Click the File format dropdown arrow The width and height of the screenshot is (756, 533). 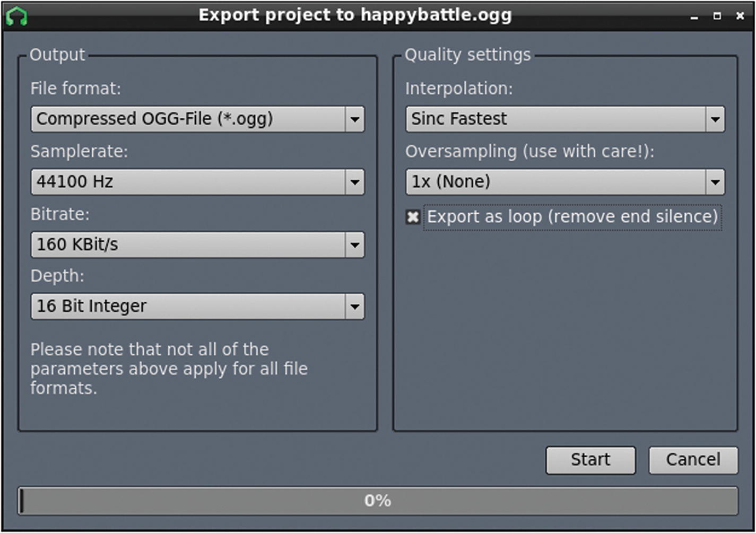point(354,119)
